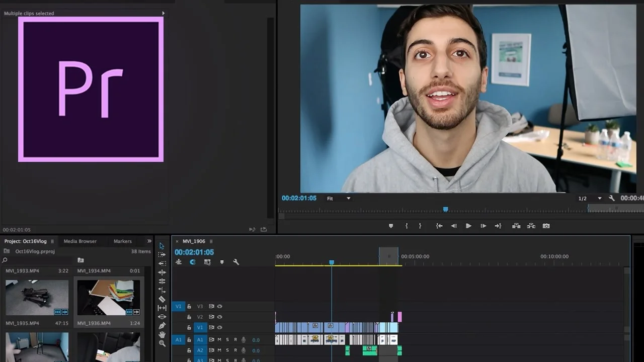This screenshot has width=644, height=362.
Task: Select the Track Select Forward tool
Action: point(162,255)
